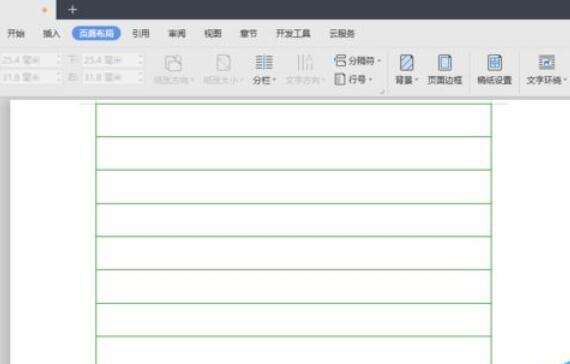Adjust the 下 bottom margin stepper
The height and width of the screenshot is (364, 570).
[141, 60]
